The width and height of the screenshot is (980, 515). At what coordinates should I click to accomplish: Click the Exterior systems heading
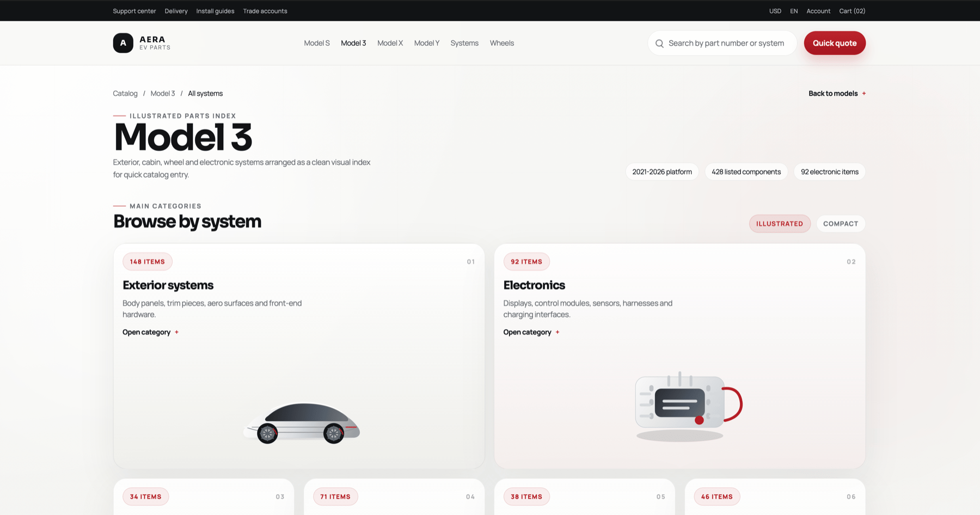pyautogui.click(x=168, y=285)
